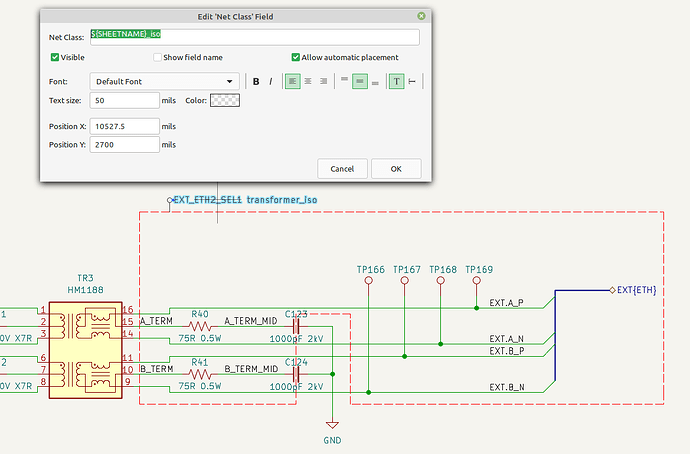The width and height of the screenshot is (690, 454).
Task: Open the Default Font dropdown
Action: tap(164, 81)
